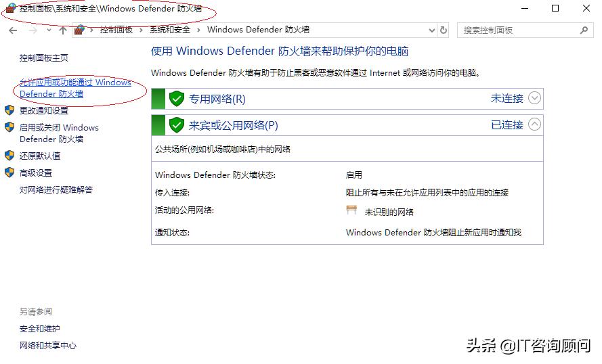Screen dimensions: 602x364
Task: Open 启用或关闭 Windows Defender 防火墙
Action: pyautogui.click(x=59, y=133)
